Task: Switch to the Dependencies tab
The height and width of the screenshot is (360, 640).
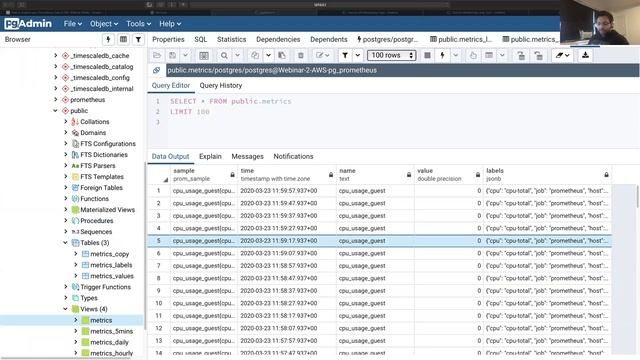Action: [278, 39]
